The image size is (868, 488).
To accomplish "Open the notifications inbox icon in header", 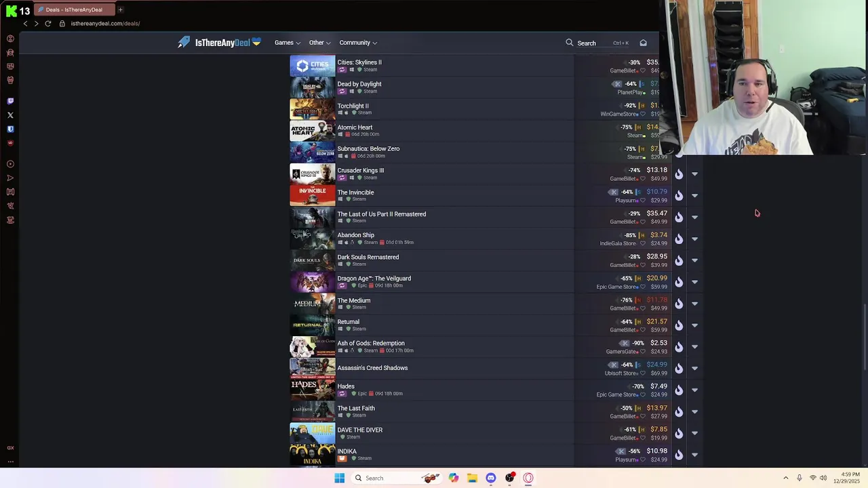I will [x=643, y=43].
